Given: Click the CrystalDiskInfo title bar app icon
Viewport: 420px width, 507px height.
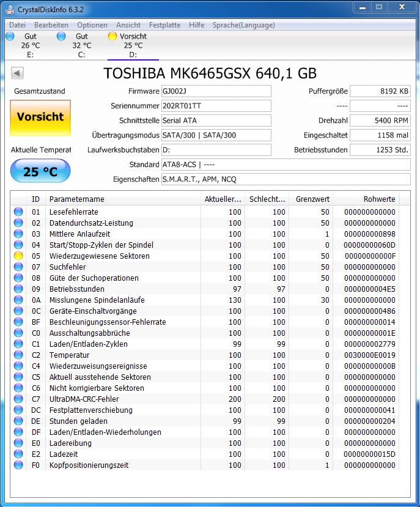Looking at the screenshot, I should [x=10, y=9].
